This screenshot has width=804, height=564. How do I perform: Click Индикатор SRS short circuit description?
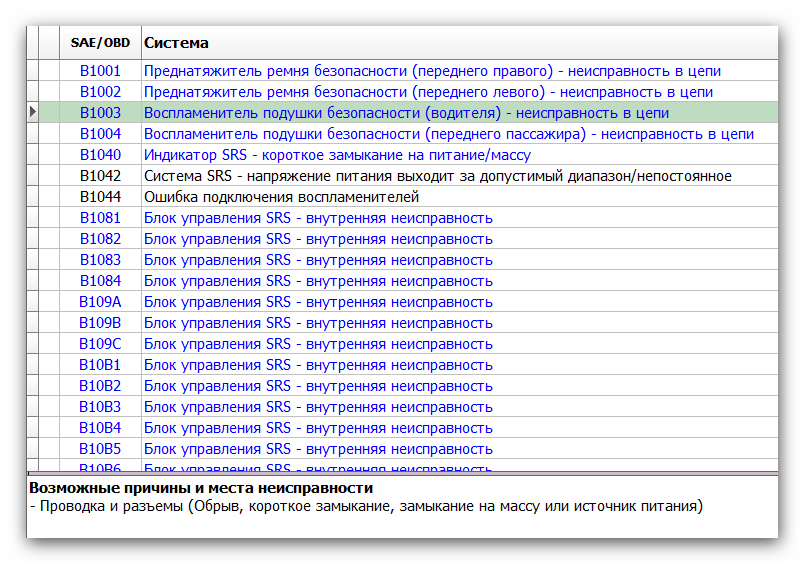pos(337,155)
